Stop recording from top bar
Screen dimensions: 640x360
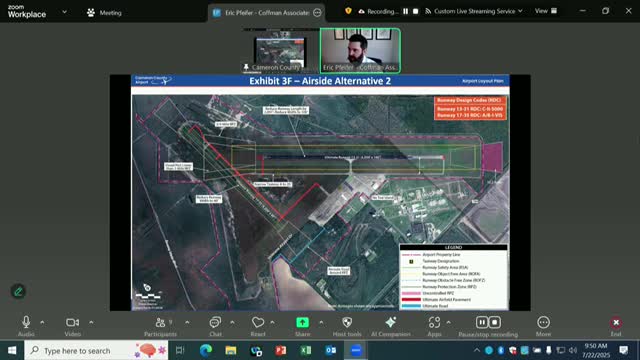click(x=416, y=11)
